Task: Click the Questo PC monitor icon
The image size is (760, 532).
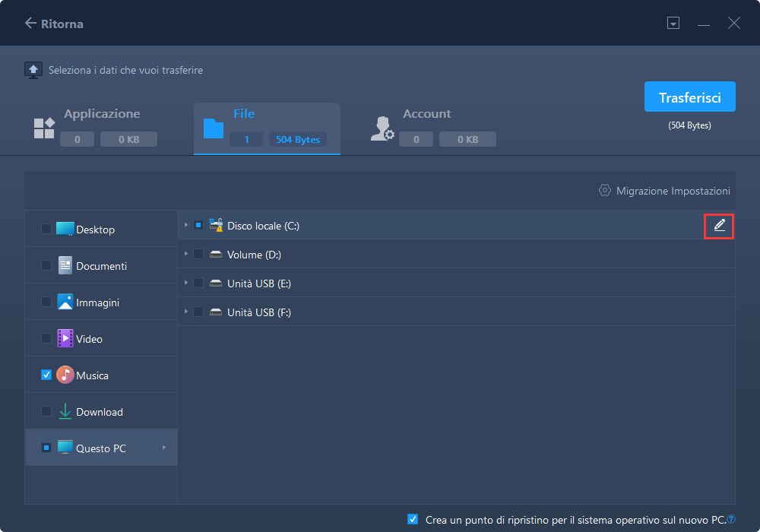Action: [x=65, y=447]
